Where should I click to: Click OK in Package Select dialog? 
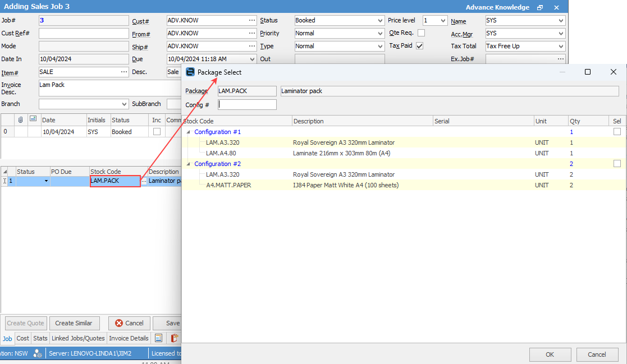tap(550, 354)
